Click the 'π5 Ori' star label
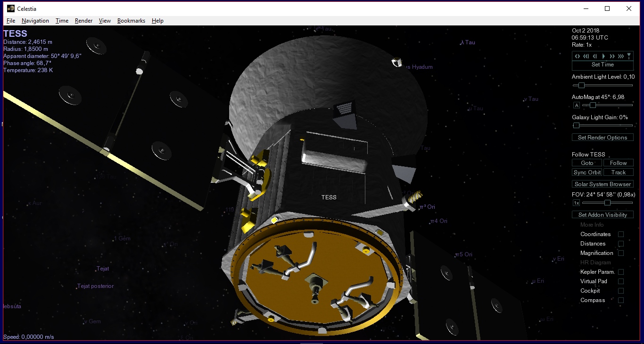This screenshot has width=644, height=344. pyautogui.click(x=464, y=254)
